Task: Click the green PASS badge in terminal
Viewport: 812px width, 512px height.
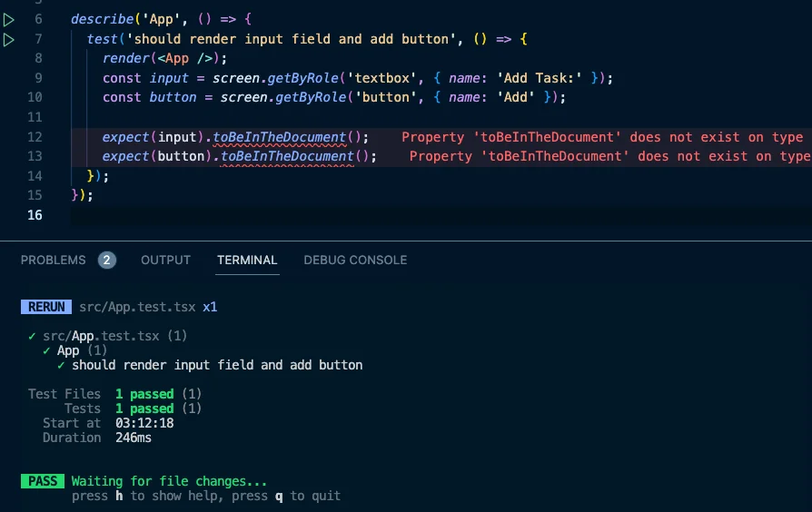Action: pos(43,481)
